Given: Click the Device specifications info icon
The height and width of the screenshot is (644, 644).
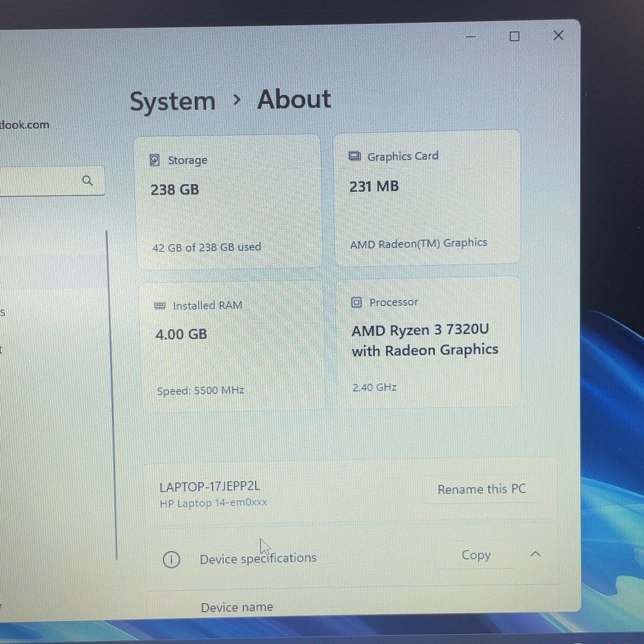Looking at the screenshot, I should tap(171, 560).
